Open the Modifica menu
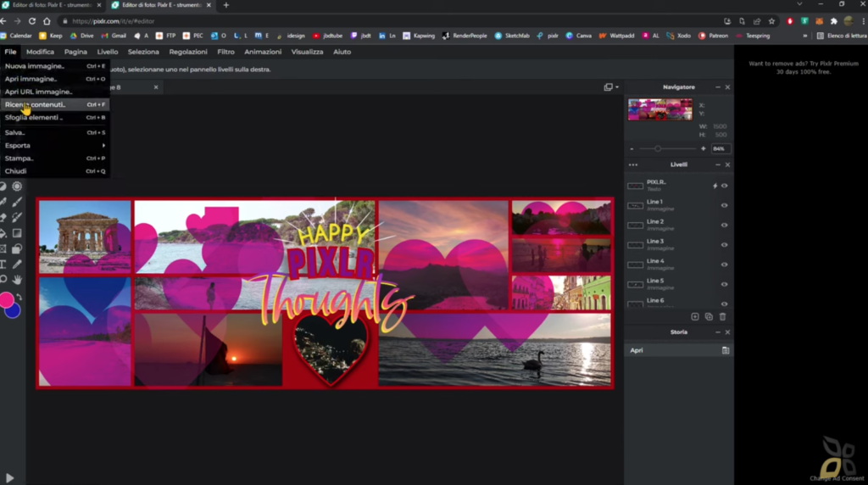 pos(41,52)
